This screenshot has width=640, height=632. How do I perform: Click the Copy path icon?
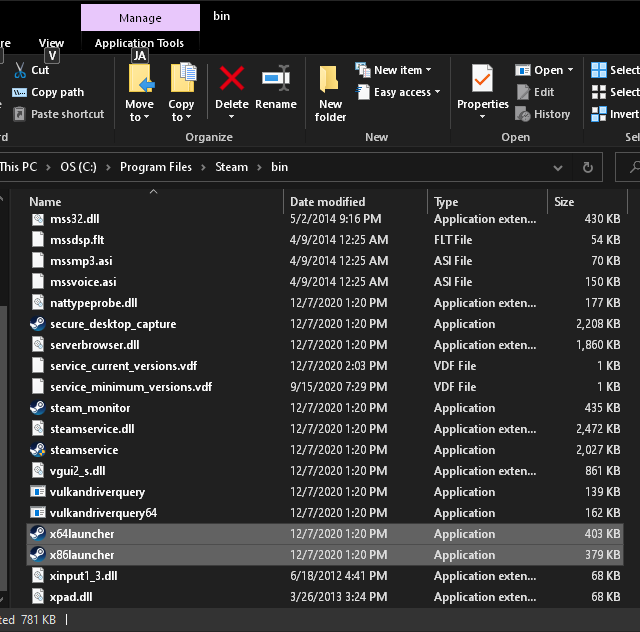(19, 92)
